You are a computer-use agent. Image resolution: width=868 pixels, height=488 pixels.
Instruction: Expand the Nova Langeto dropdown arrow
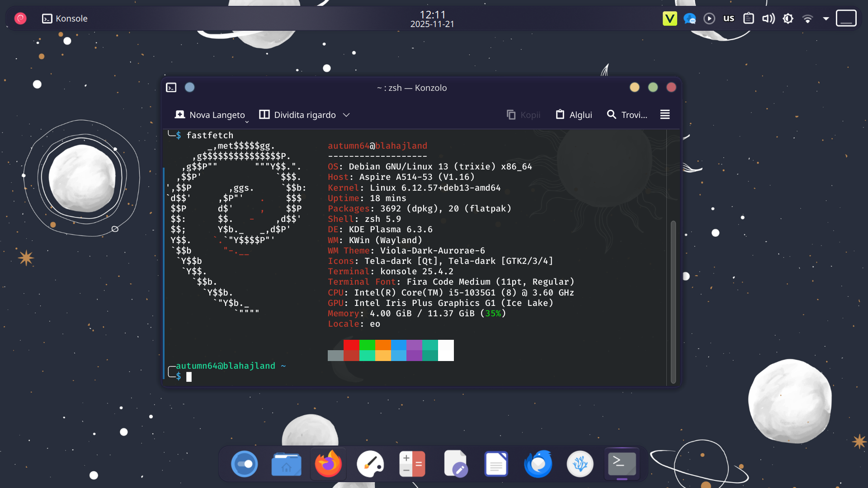[x=247, y=122]
